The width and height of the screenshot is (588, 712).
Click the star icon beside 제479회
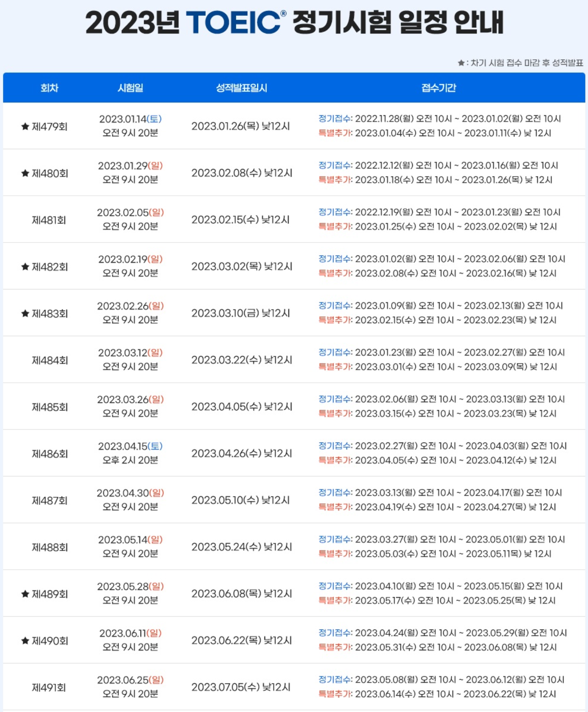click(25, 126)
